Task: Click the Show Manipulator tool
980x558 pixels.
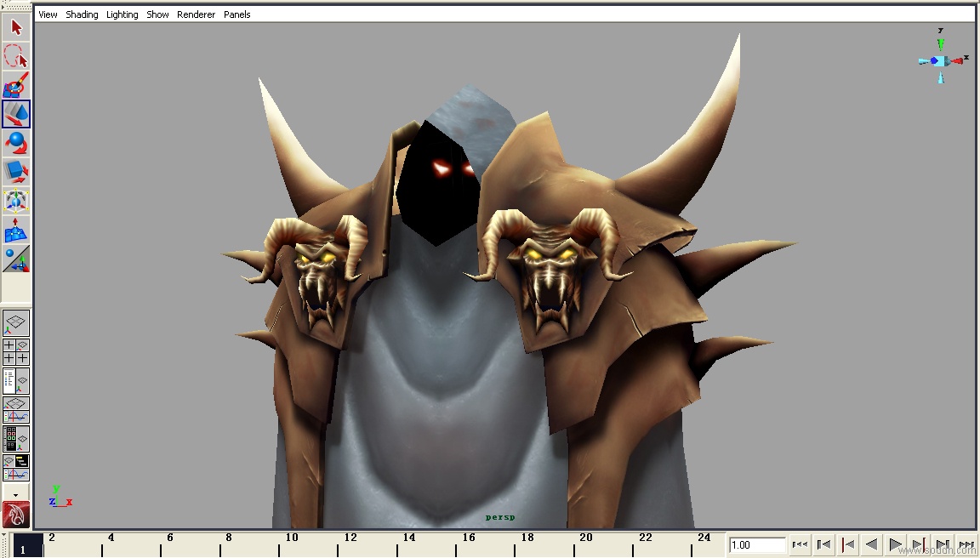Action: [x=16, y=259]
